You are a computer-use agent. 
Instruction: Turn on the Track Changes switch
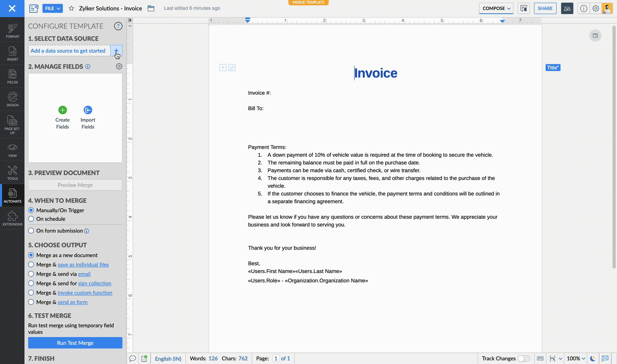coord(524,359)
